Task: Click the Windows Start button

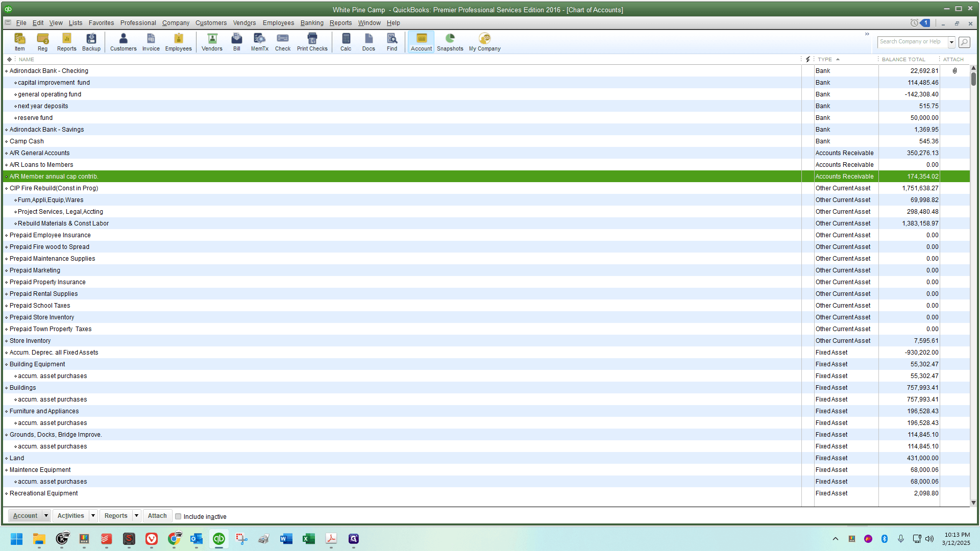Action: coord(16,539)
